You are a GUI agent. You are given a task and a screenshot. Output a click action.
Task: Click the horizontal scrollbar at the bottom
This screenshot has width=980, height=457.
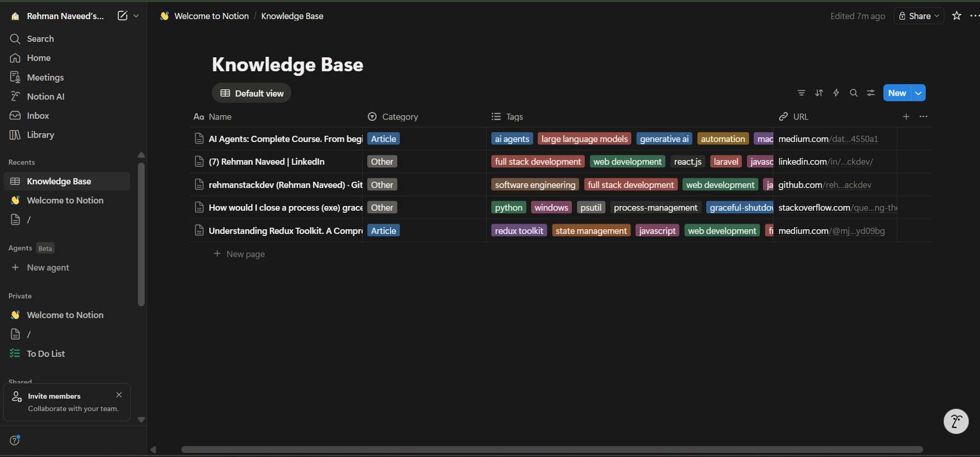pos(552,450)
